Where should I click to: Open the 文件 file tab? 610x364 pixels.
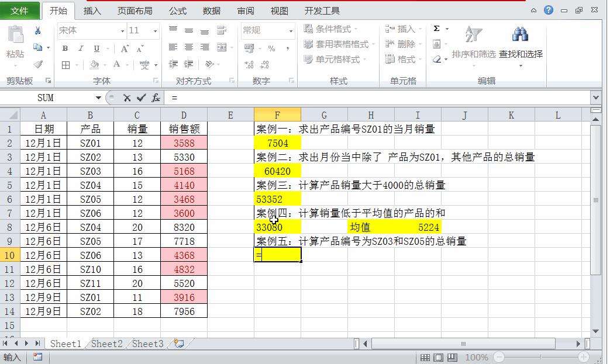[19, 11]
